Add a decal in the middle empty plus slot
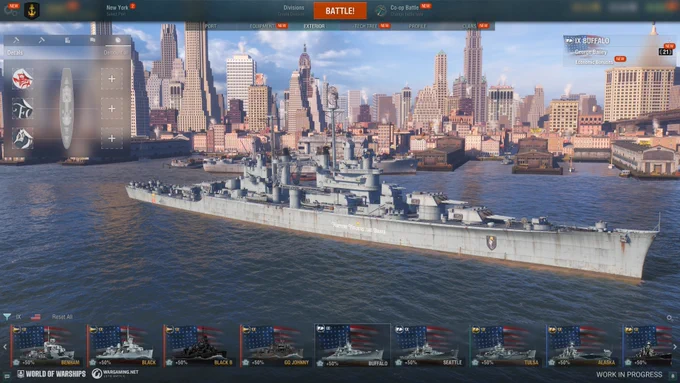 click(112, 108)
